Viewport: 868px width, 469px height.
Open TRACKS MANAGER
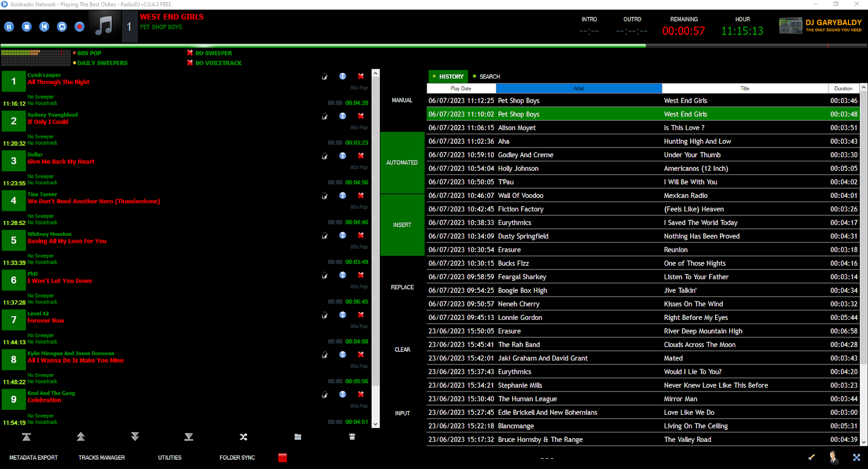(x=101, y=458)
